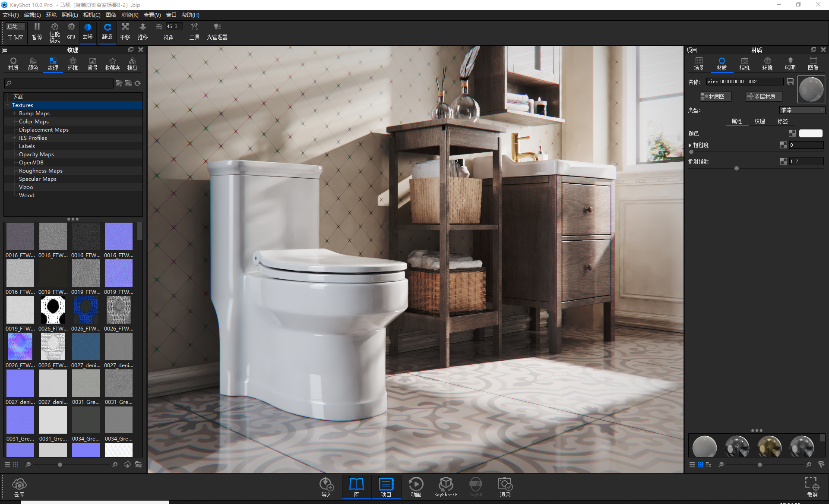This screenshot has width=829, height=504.
Task: Click the 材质图 button
Action: click(x=715, y=97)
